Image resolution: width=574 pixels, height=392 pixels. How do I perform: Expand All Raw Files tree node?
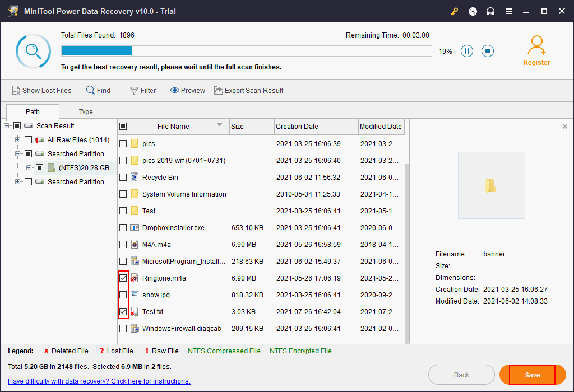[18, 140]
